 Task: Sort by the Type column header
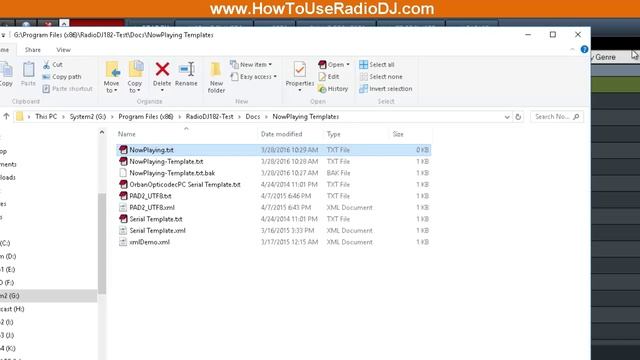pyautogui.click(x=333, y=134)
